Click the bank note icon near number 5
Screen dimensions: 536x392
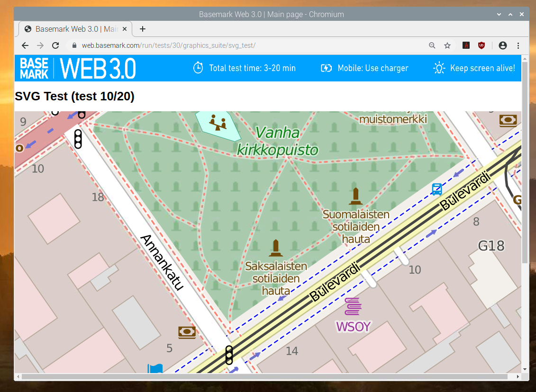[187, 332]
